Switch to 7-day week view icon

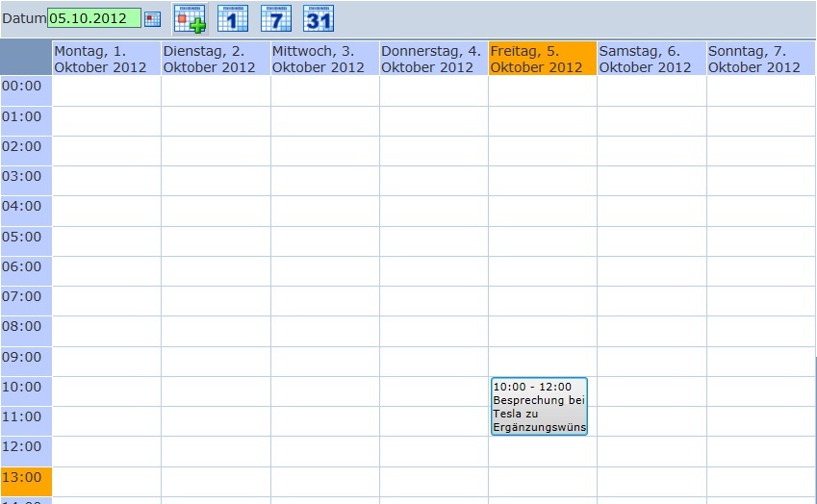click(x=276, y=18)
